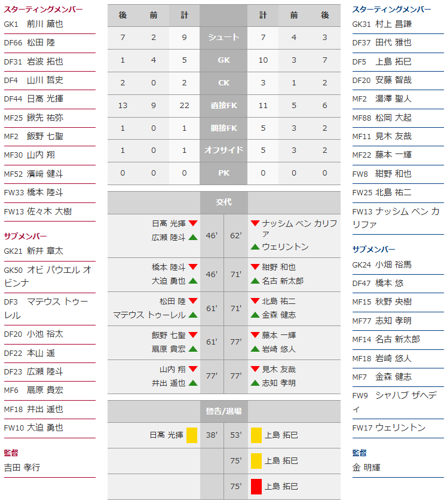
Task: Click the yellow card icon beside 日高 光揮
Action: click(x=192, y=435)
